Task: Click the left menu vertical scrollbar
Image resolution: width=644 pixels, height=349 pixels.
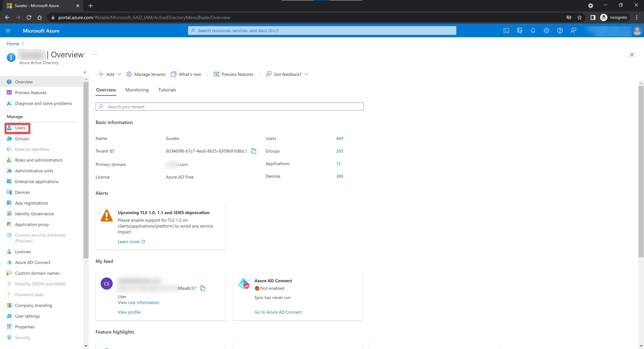Action: click(86, 170)
